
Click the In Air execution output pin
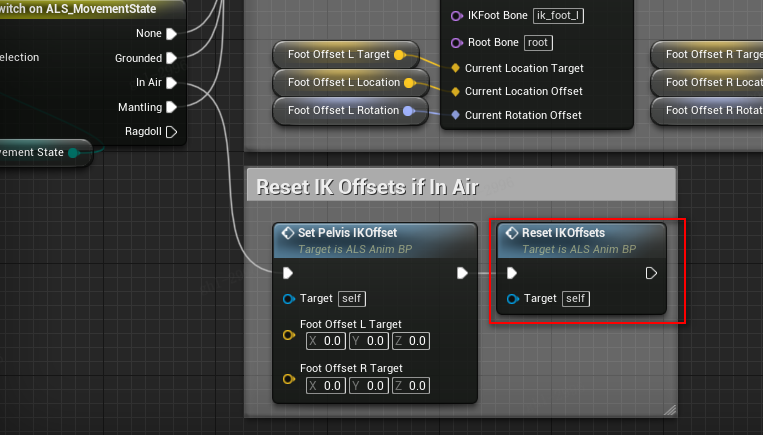click(171, 83)
